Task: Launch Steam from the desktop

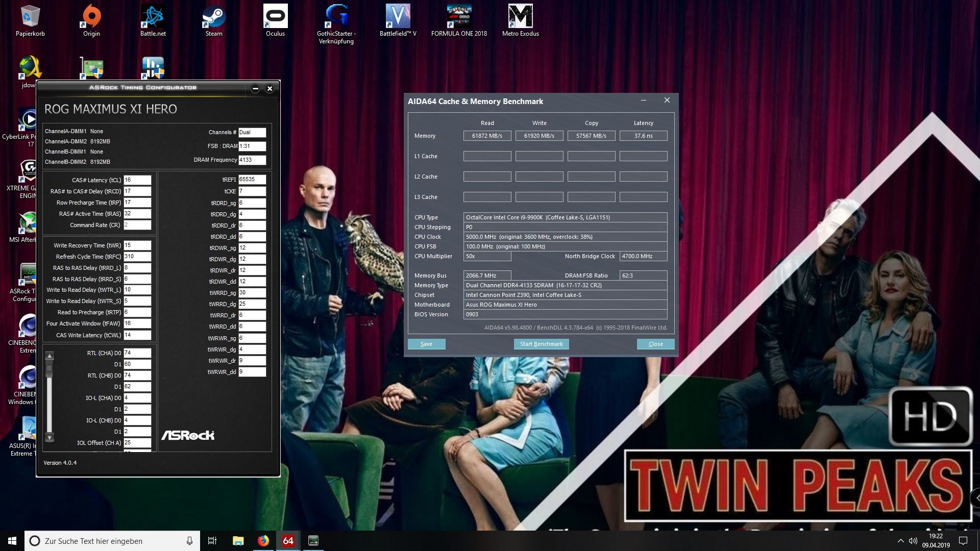Action: 214,20
